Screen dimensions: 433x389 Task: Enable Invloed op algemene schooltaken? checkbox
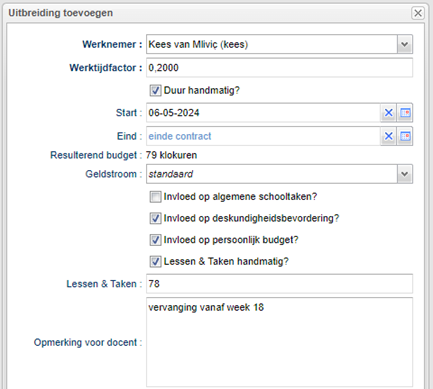(x=155, y=197)
